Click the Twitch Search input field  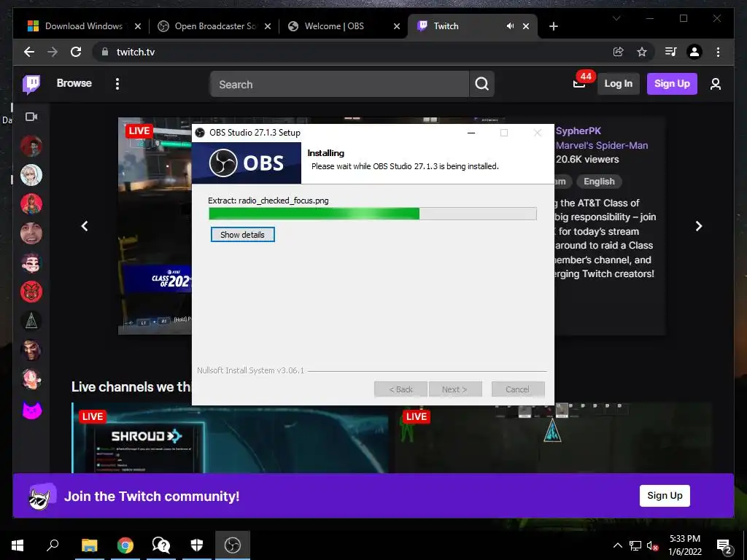click(x=339, y=85)
